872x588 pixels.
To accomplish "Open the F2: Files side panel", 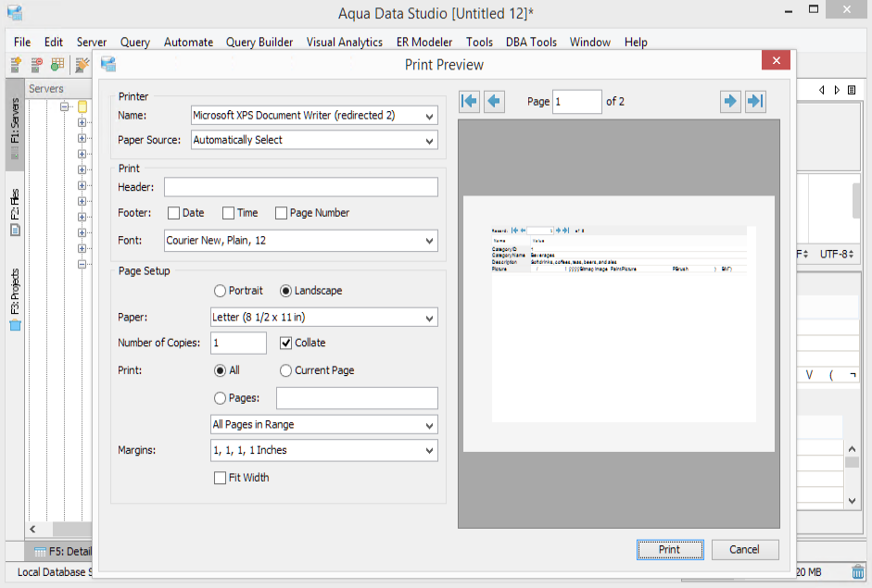I will [x=15, y=213].
